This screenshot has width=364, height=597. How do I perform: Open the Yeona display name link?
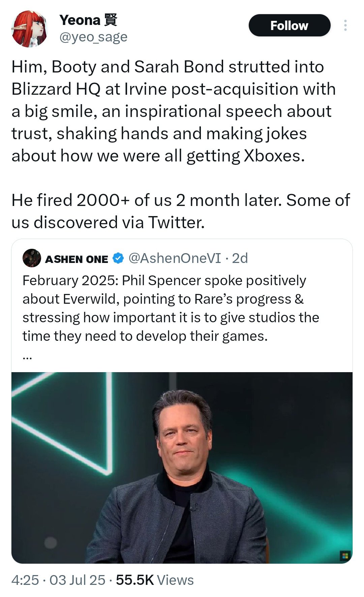(x=80, y=20)
